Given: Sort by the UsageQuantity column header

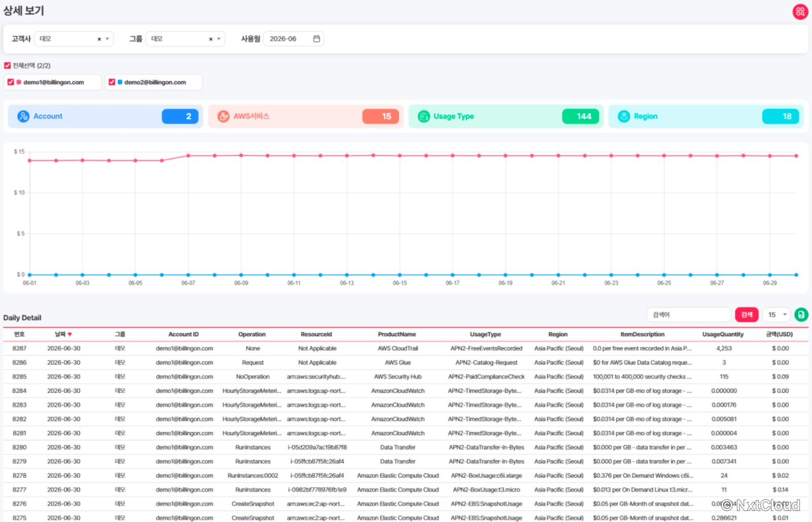Looking at the screenshot, I should pos(723,335).
